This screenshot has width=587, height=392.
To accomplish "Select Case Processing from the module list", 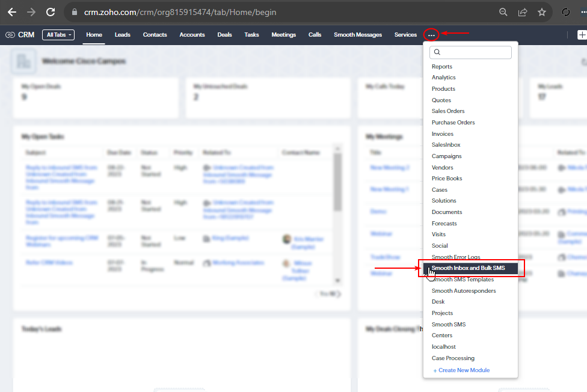I will [453, 358].
